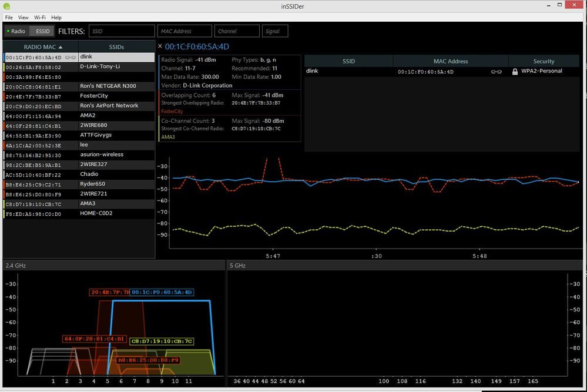Open the File menu
587x392 pixels.
[x=9, y=18]
